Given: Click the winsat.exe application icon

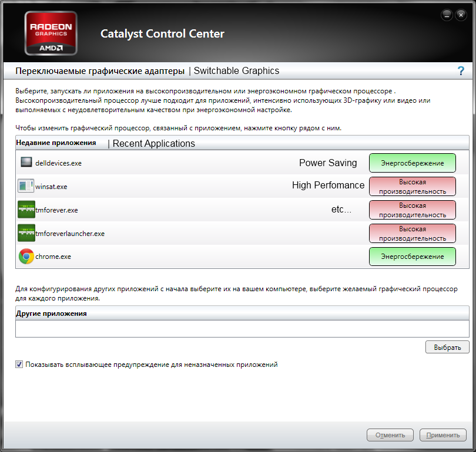Looking at the screenshot, I should (26, 185).
